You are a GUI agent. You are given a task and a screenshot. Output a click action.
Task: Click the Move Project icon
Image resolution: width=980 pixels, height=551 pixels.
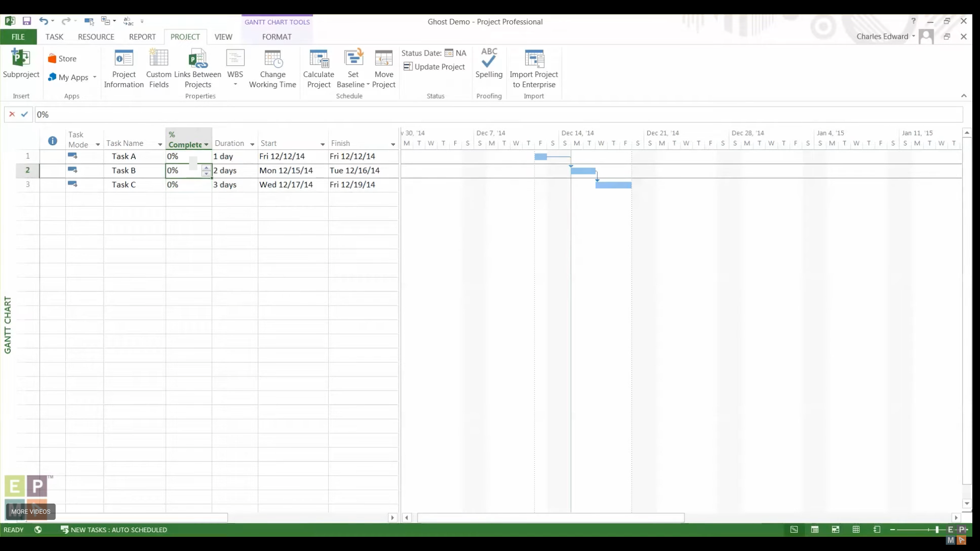pyautogui.click(x=383, y=59)
